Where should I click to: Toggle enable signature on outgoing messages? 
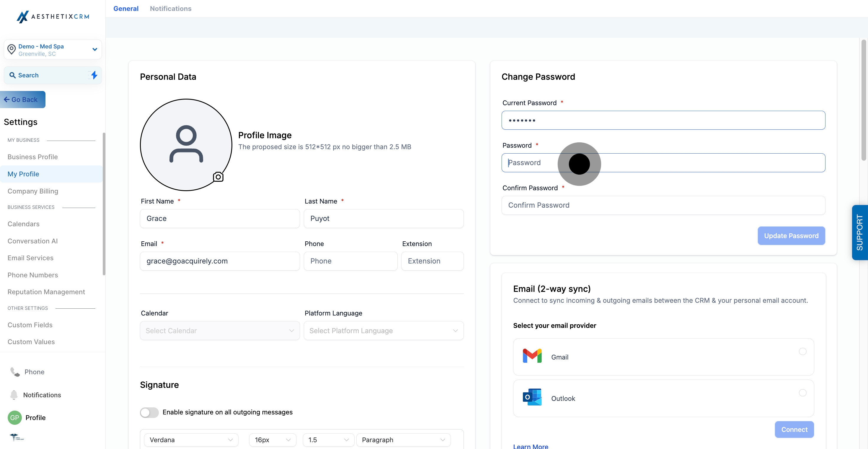[149, 412]
